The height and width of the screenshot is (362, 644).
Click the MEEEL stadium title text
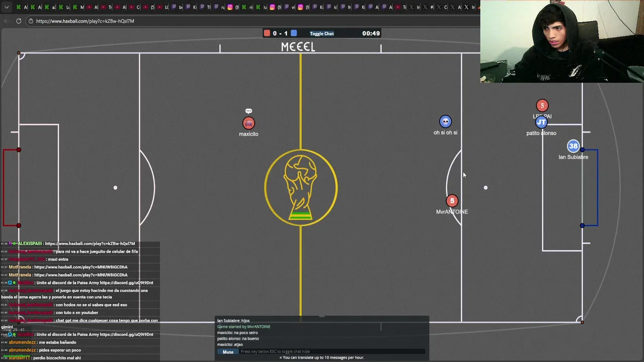[x=298, y=47]
